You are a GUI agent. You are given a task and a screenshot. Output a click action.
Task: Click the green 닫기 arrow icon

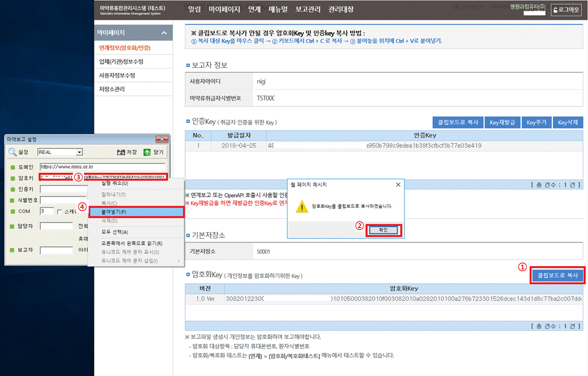coord(147,152)
